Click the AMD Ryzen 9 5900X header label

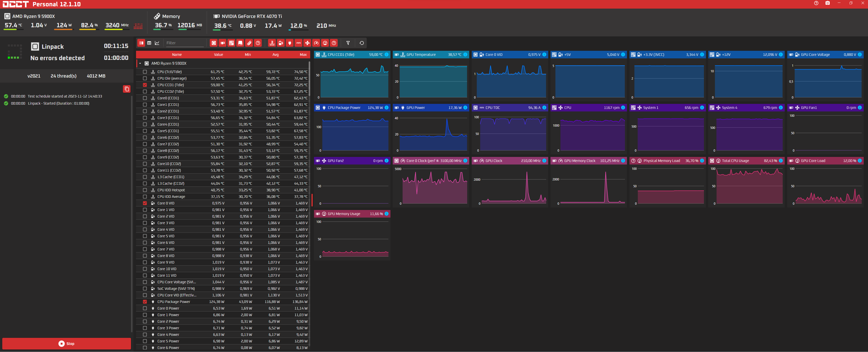point(33,16)
